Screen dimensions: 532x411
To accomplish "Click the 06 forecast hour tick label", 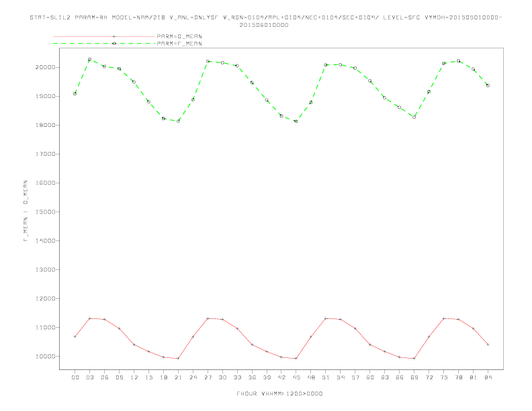I will [105, 377].
